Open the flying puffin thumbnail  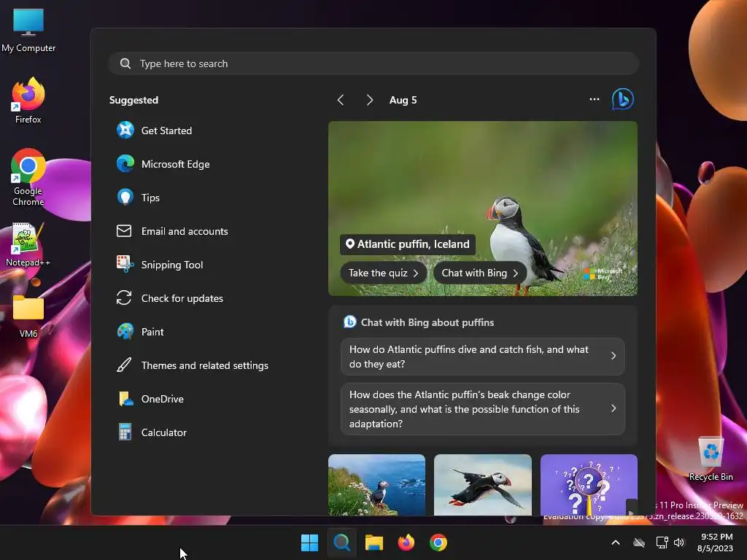pyautogui.click(x=483, y=485)
